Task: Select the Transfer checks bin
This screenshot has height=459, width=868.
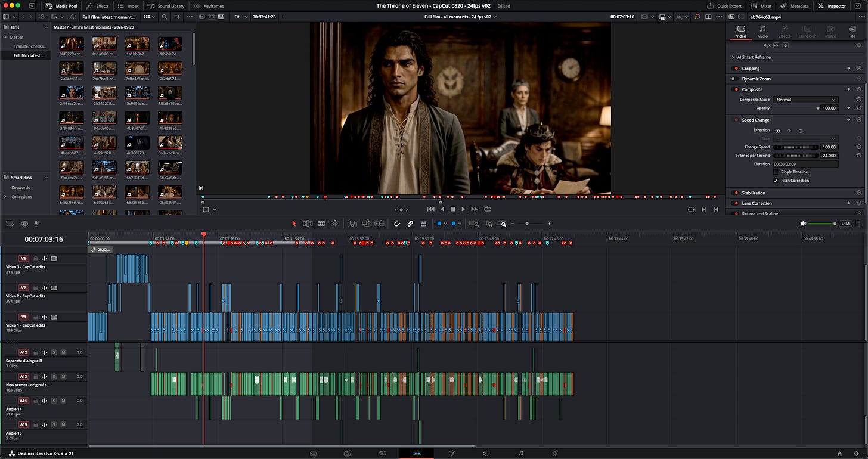Action: (30, 46)
